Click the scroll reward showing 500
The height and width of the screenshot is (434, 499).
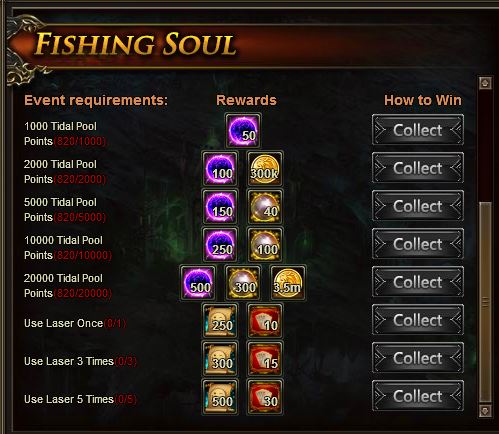220,396
